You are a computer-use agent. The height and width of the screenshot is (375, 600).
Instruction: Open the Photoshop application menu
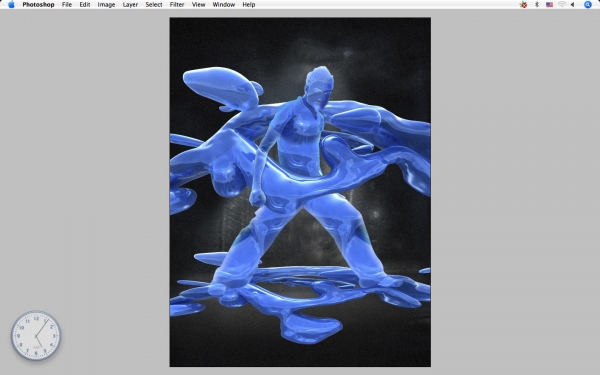point(38,5)
